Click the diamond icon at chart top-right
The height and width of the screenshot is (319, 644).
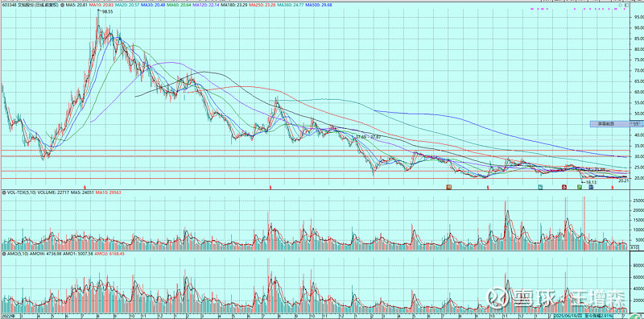[620, 6]
